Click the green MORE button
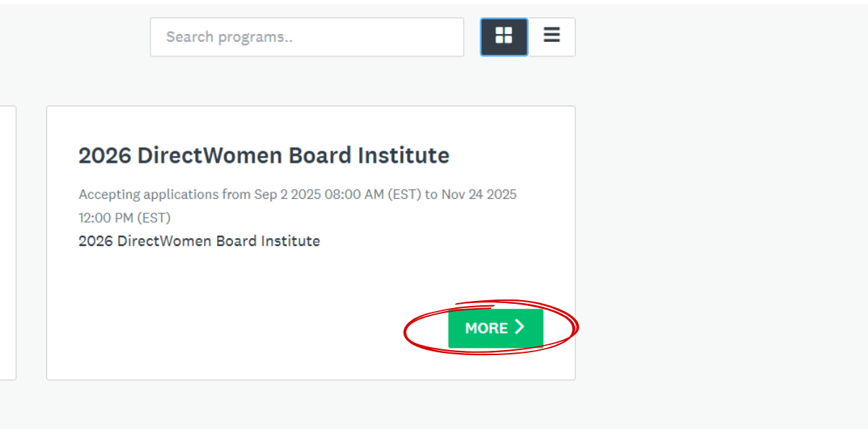The width and height of the screenshot is (868, 434). pyautogui.click(x=495, y=328)
